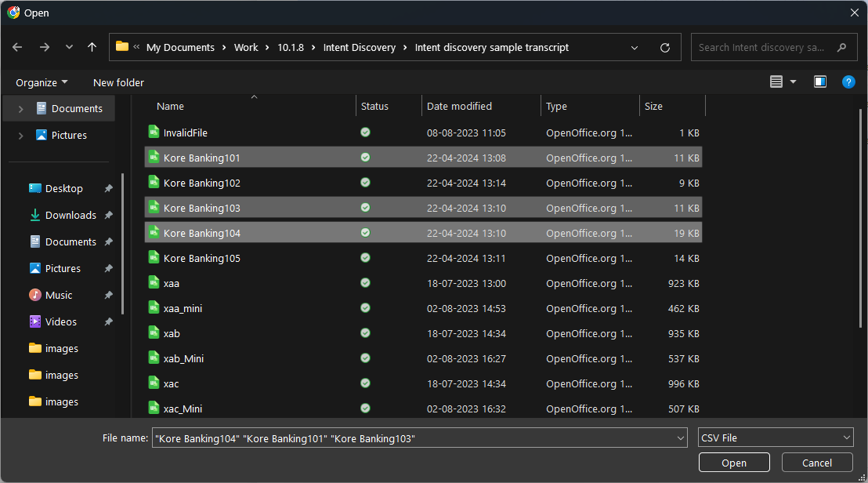The image size is (868, 483).
Task: Open the view options dropdown arrow
Action: (793, 82)
